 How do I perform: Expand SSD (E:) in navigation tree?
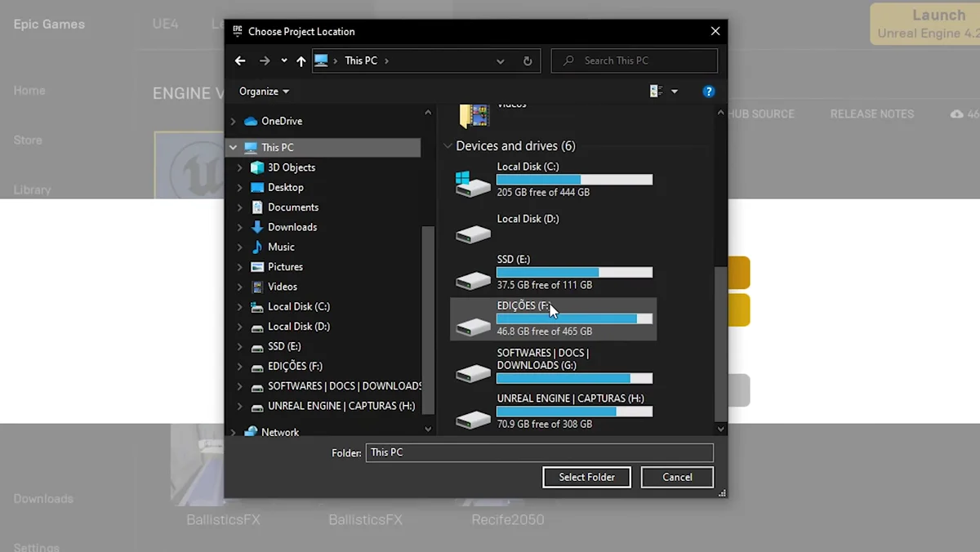tap(239, 346)
